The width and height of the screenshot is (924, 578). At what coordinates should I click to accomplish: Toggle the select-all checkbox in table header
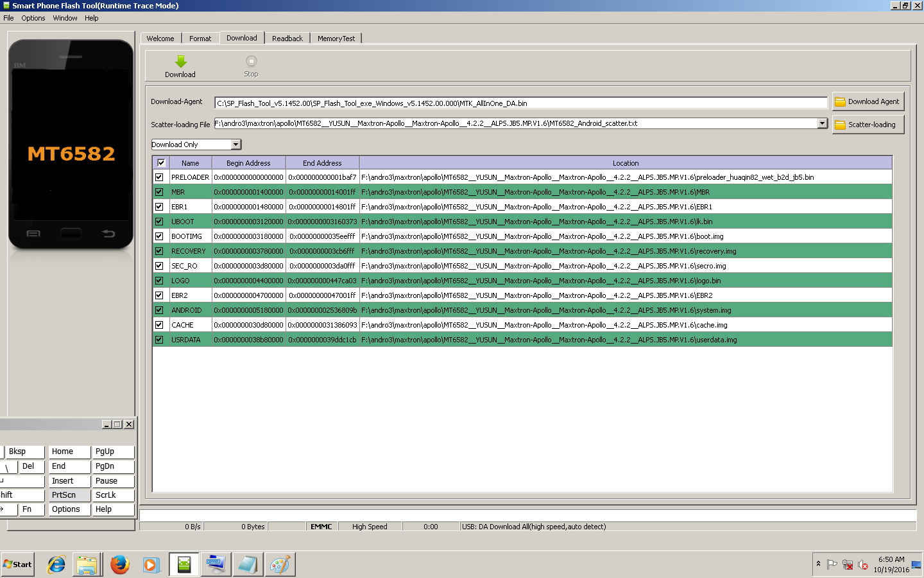161,163
